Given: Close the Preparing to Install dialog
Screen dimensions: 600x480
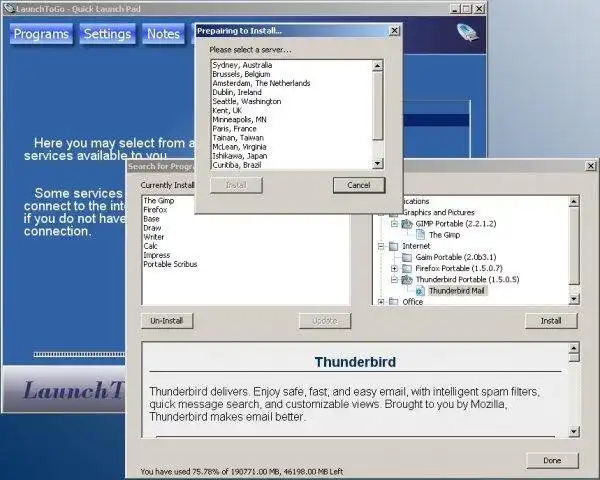Looking at the screenshot, I should [x=394, y=31].
